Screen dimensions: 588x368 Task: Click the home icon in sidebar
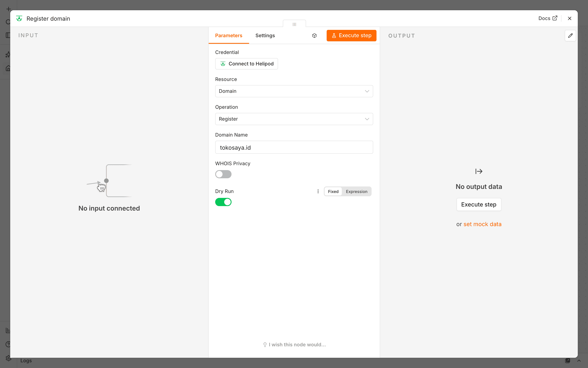[x=8, y=68]
